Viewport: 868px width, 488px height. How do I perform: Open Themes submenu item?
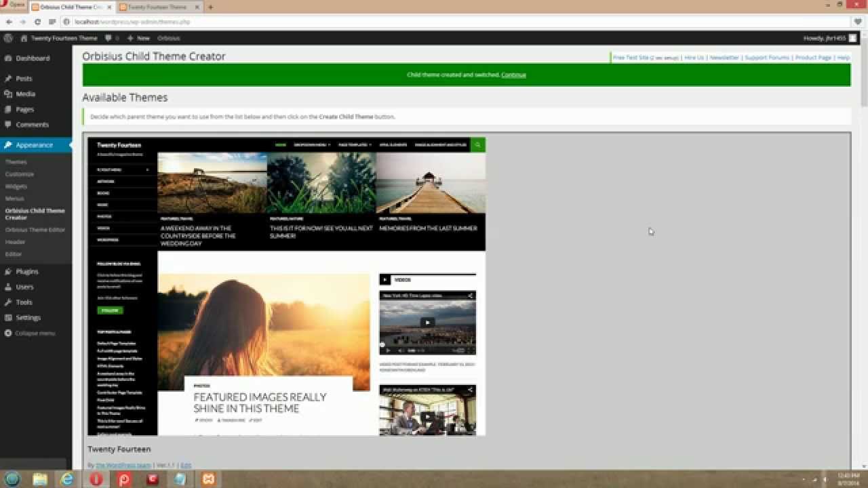tap(16, 162)
